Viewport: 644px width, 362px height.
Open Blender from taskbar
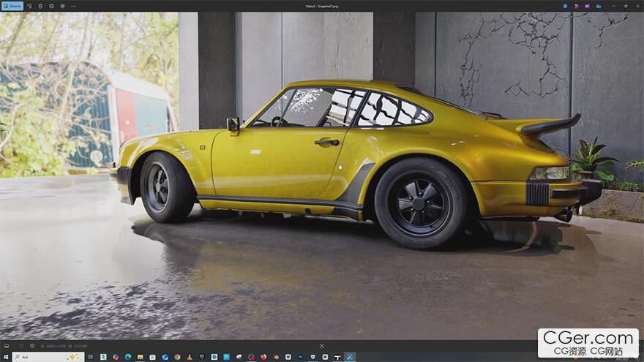(276, 357)
